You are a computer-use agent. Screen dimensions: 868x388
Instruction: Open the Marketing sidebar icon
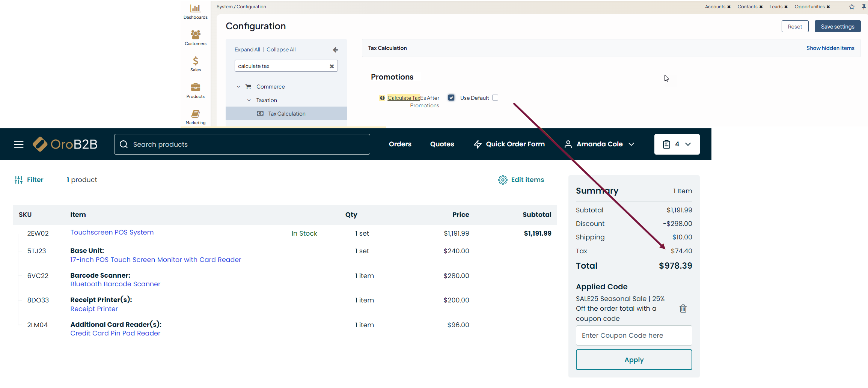[x=195, y=114]
